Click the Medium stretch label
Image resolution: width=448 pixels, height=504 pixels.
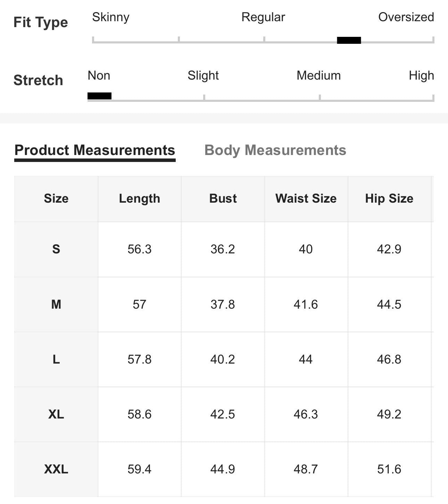(318, 75)
